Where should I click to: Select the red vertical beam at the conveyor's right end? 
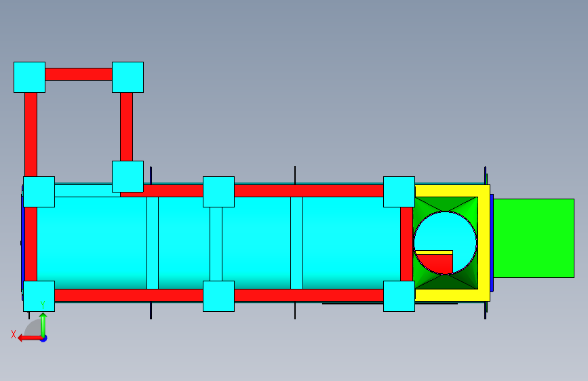point(406,244)
